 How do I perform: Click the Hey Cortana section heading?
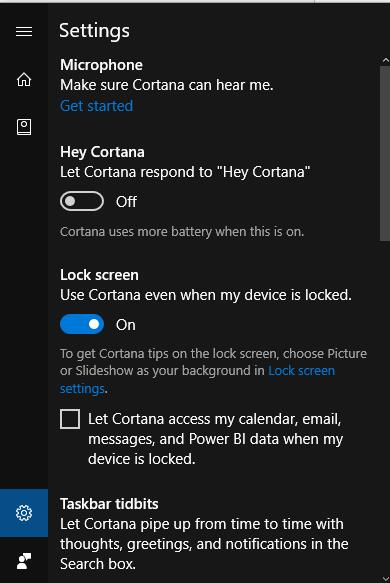(102, 152)
